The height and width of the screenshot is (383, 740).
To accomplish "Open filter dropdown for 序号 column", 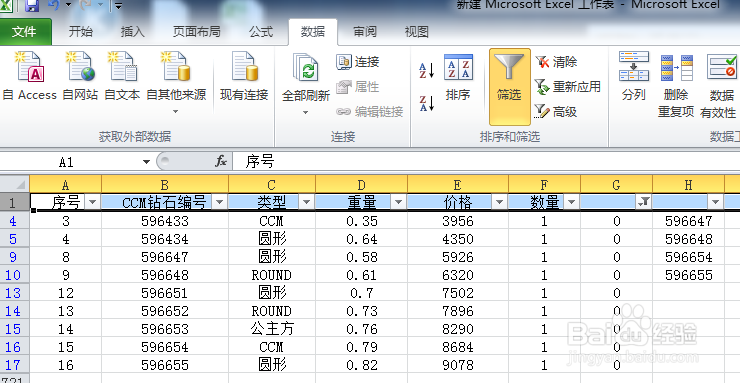I will coord(92,202).
